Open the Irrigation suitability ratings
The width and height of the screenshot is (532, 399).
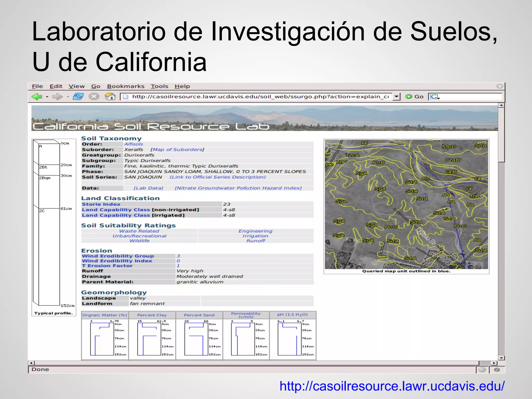coord(255,236)
